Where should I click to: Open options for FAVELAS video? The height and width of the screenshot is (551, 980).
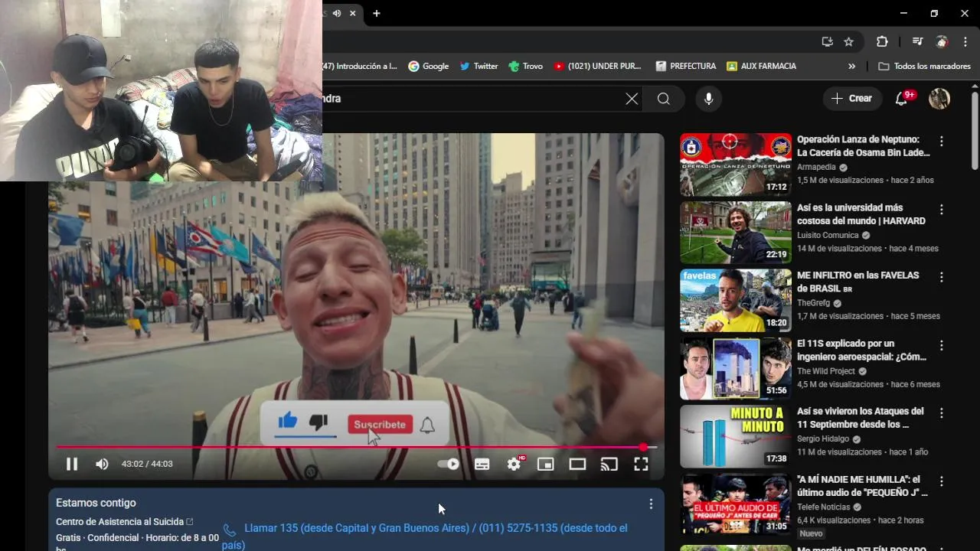point(942,277)
